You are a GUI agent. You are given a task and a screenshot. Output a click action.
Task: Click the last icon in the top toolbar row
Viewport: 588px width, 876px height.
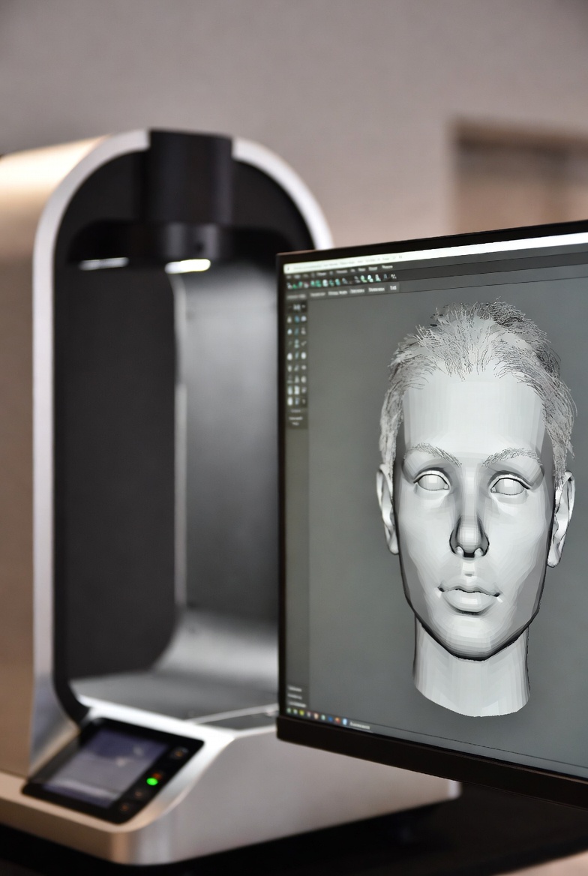point(394,277)
